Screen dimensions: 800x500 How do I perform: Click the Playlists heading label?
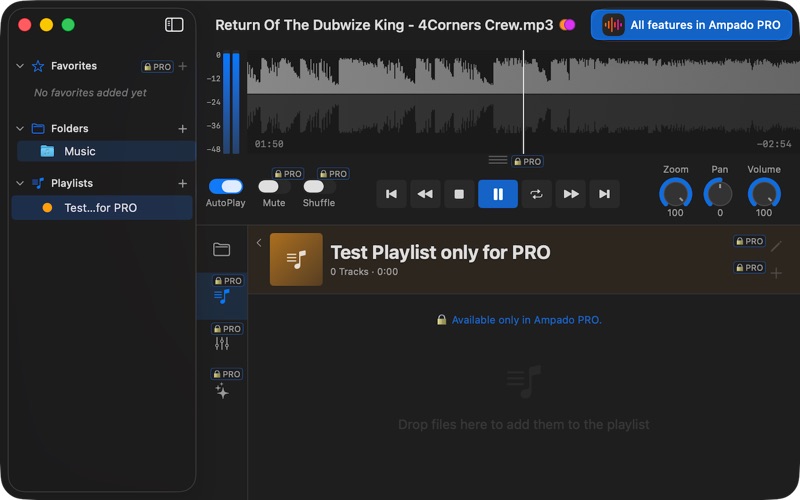(x=72, y=183)
